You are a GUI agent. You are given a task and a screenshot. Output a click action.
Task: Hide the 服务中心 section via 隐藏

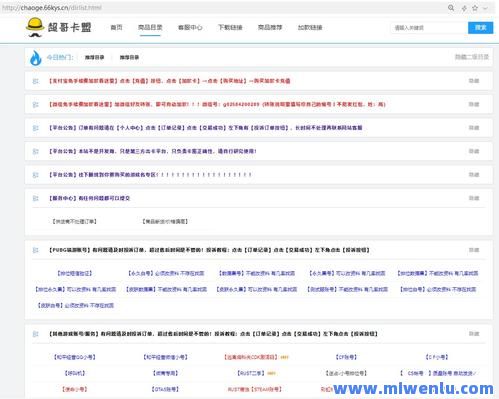(x=474, y=198)
